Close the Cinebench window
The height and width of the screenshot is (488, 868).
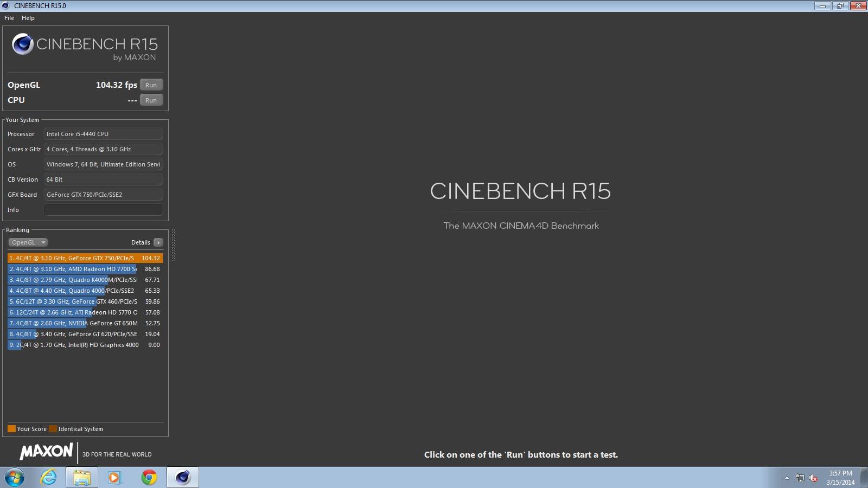[x=858, y=6]
